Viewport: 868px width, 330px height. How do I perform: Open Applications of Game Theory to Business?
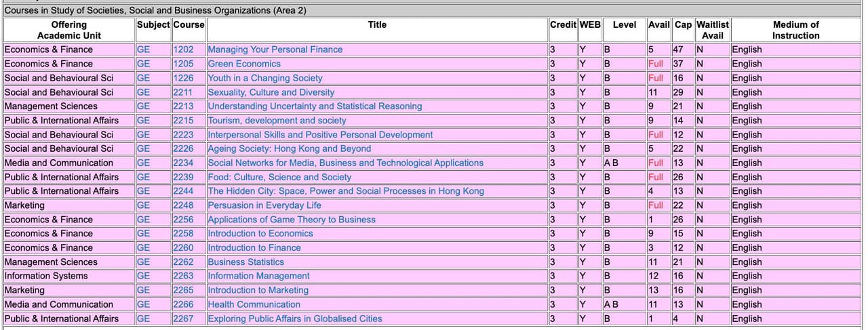point(291,220)
